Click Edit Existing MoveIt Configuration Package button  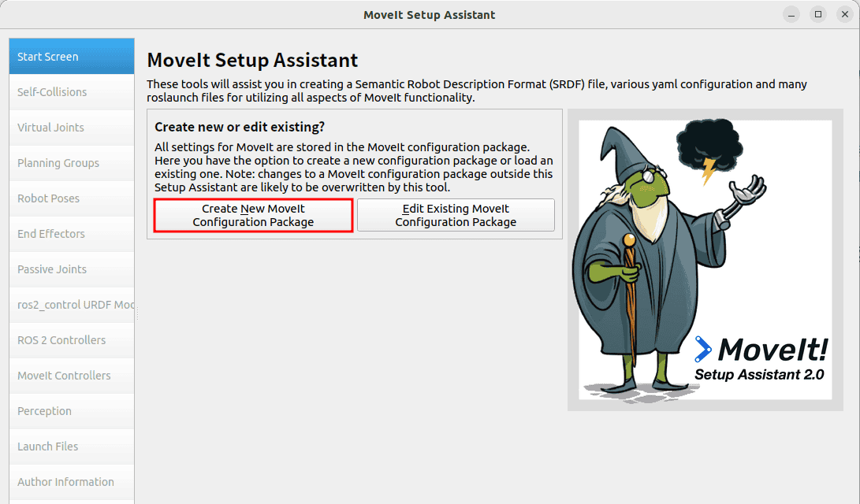456,215
